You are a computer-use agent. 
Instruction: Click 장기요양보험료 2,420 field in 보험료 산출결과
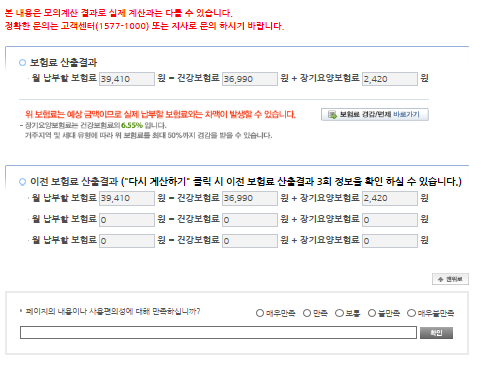(390, 79)
